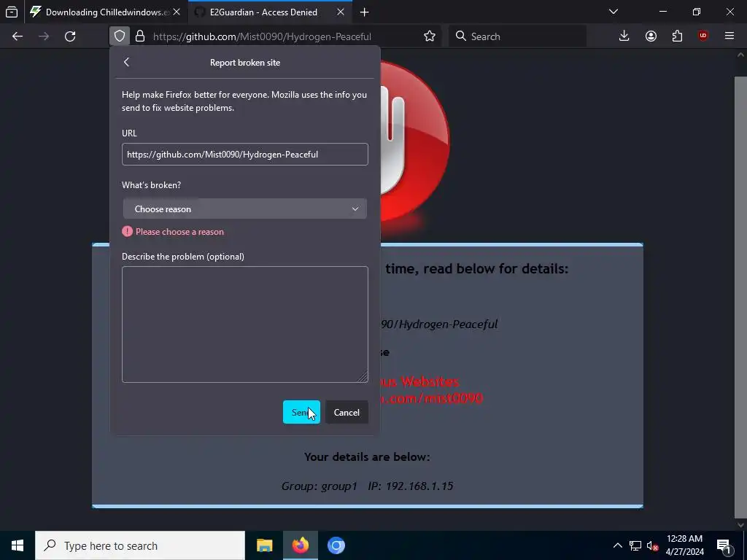Reload the current page

(x=70, y=36)
